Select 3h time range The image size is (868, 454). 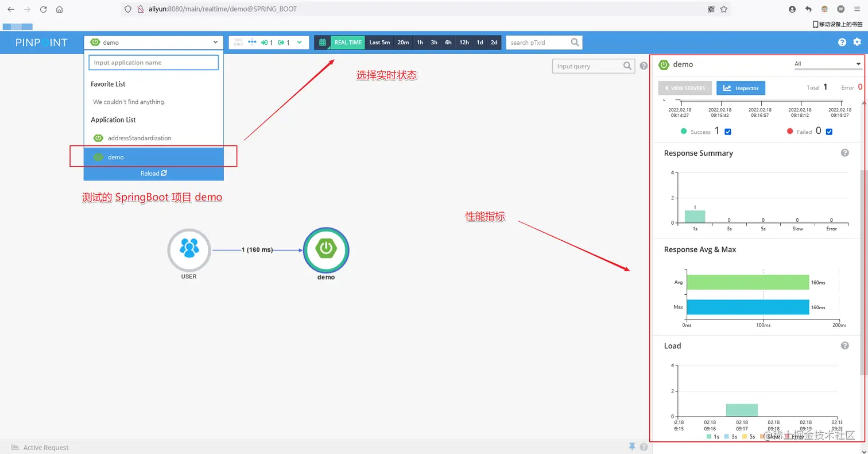[x=434, y=43]
